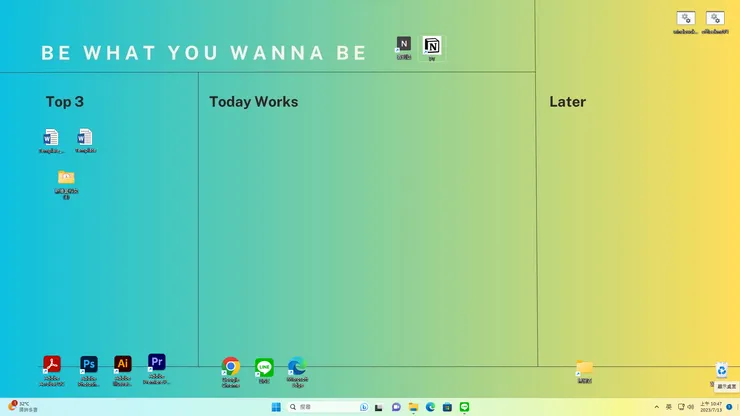The width and height of the screenshot is (740, 416).
Task: Click the LINE icon on the taskbar
Action: pyautogui.click(x=464, y=407)
